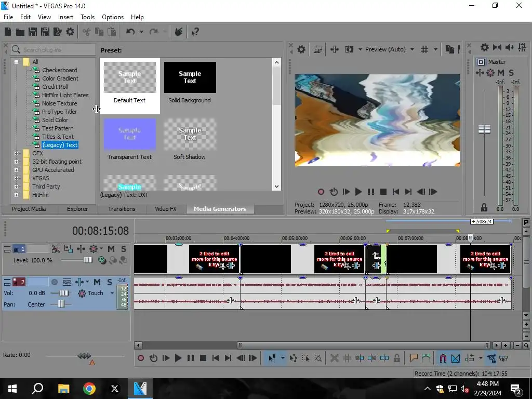The height and width of the screenshot is (399, 532).
Task: Switch to the Transitions tab
Action: point(122,209)
